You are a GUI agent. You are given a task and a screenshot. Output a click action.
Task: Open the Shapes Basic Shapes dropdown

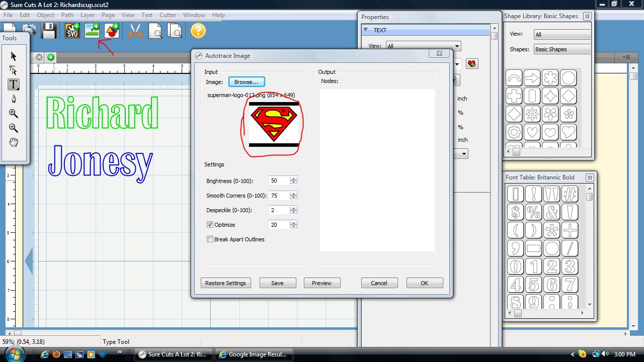coord(562,49)
